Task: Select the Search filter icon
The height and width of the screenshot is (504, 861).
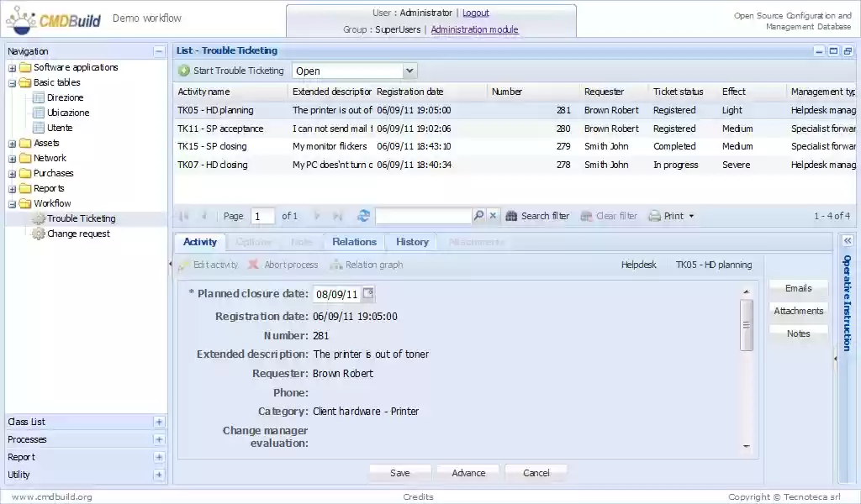Action: point(512,216)
